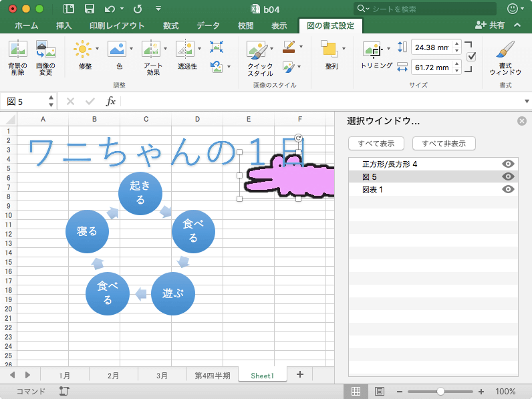Open the Transparency (透過性) icon
This screenshot has height=399, width=532.
[185, 49]
